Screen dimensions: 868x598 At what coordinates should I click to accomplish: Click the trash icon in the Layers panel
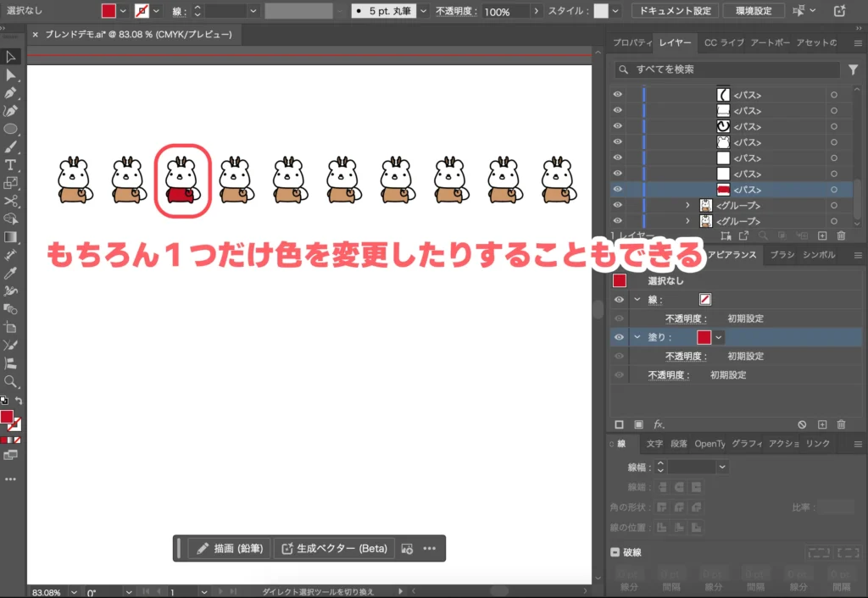tap(840, 235)
